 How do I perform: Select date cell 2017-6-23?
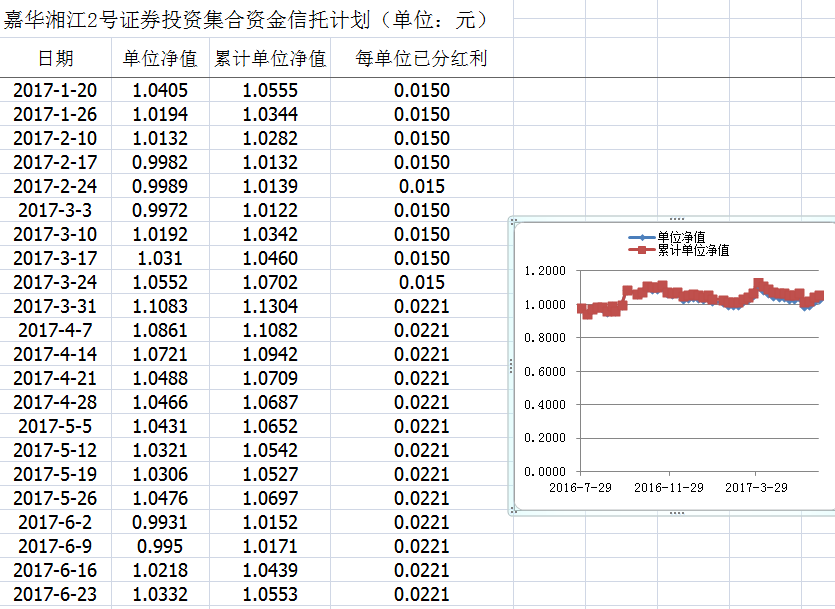pyautogui.click(x=55, y=594)
